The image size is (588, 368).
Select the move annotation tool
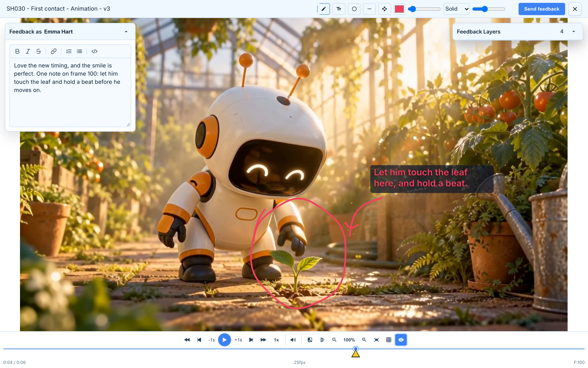[384, 9]
